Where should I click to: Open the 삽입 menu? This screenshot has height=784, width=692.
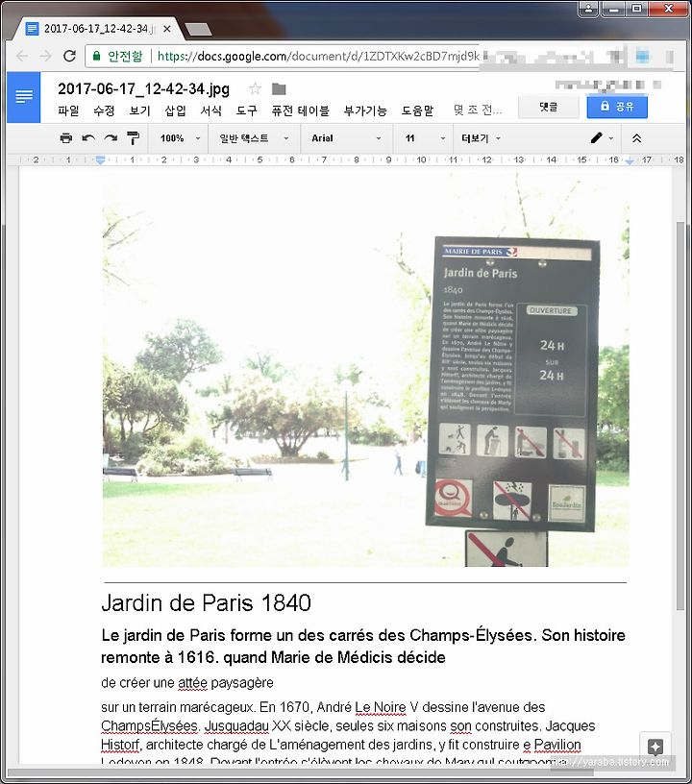(176, 110)
